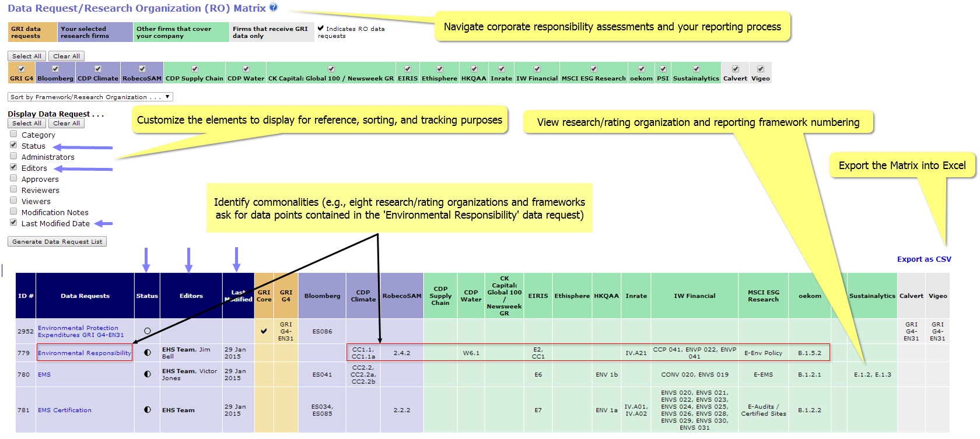
Task: Click the GRI data requests legend swatch
Action: [x=33, y=32]
